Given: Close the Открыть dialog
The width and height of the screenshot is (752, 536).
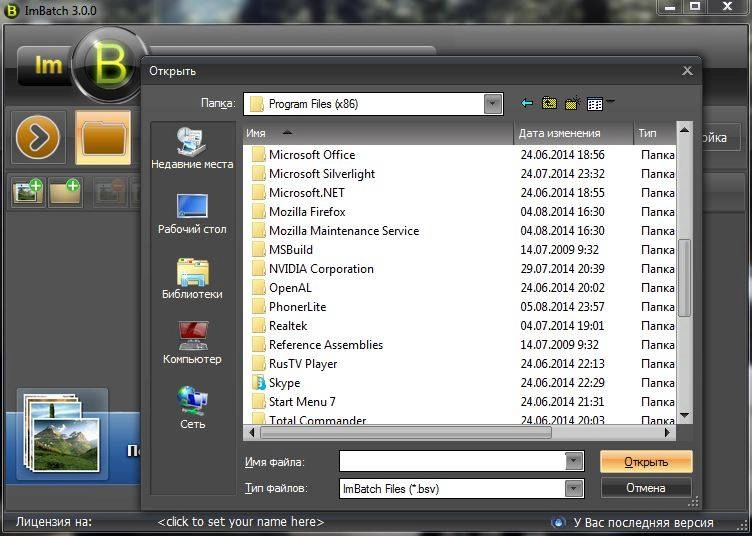Looking at the screenshot, I should click(687, 71).
